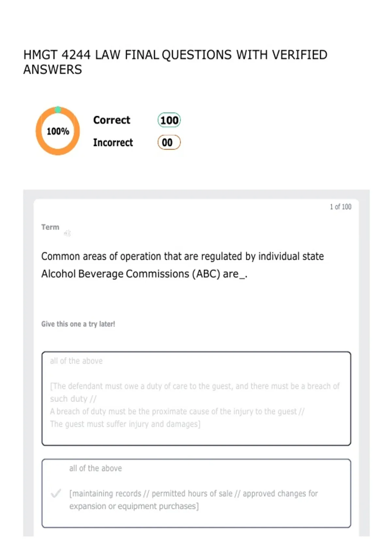Viewport: 392px width, 556px height.
Task: Click 'Give this one a try later!' text
Action: [78, 324]
